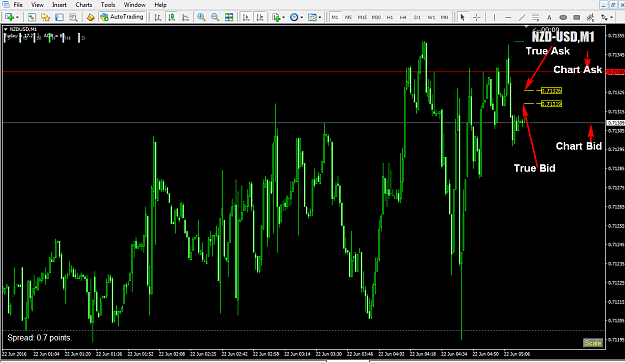Select the horizontal line drawing tool
Image resolution: width=625 pixels, height=362 pixels.
click(x=508, y=17)
